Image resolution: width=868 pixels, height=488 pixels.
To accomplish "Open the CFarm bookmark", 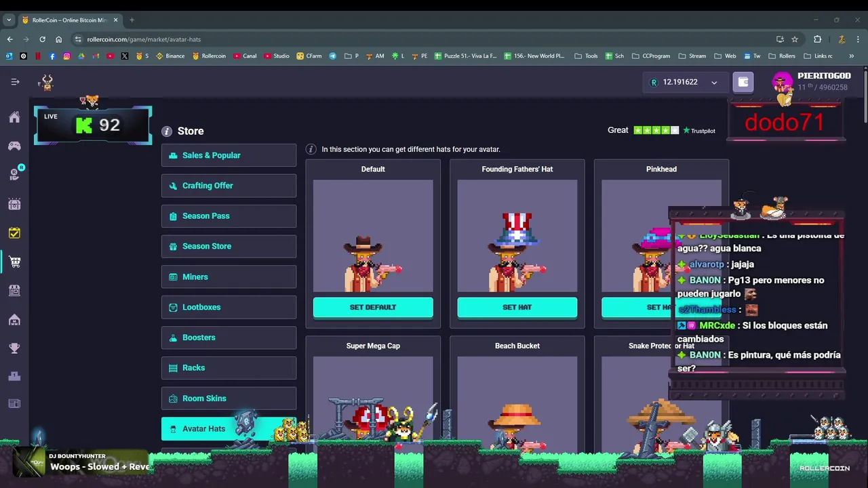I will [309, 56].
